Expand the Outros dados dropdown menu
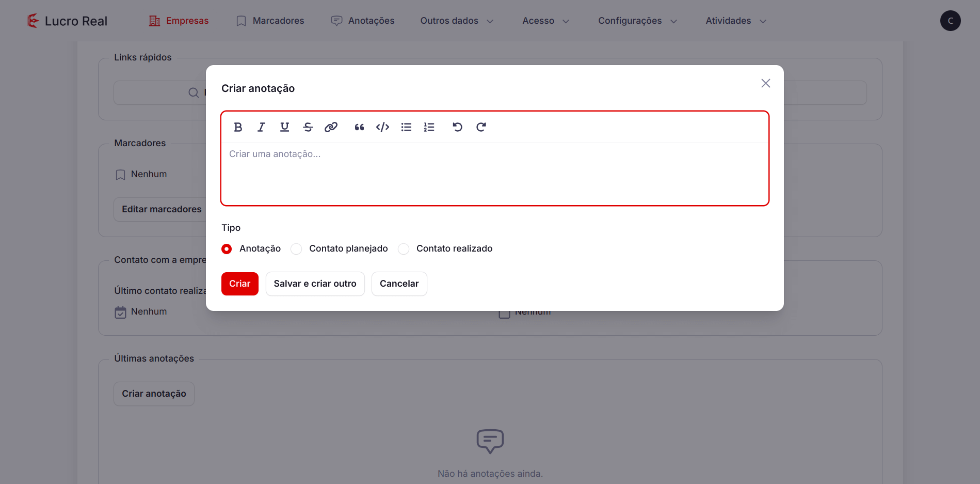Viewport: 980px width, 484px height. (x=457, y=21)
